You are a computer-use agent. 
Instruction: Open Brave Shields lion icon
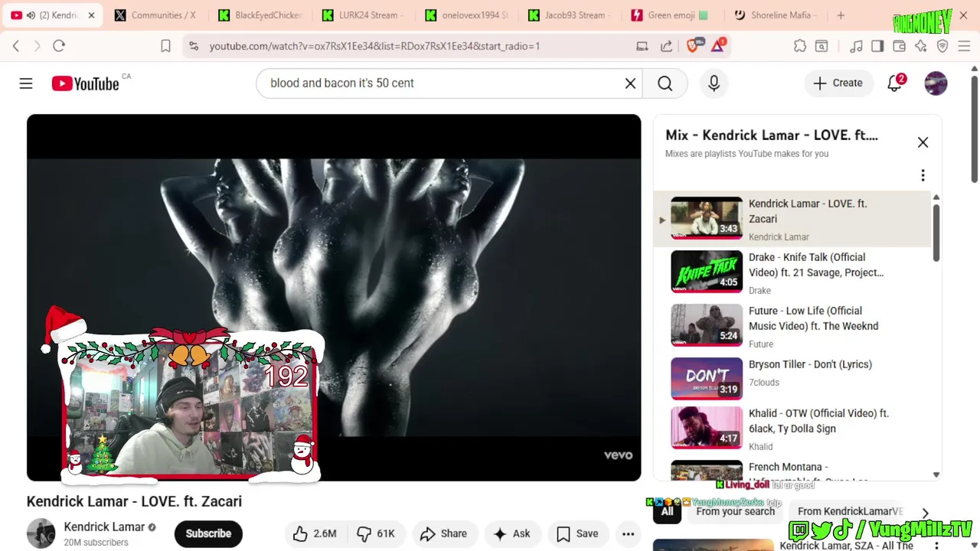(x=694, y=46)
